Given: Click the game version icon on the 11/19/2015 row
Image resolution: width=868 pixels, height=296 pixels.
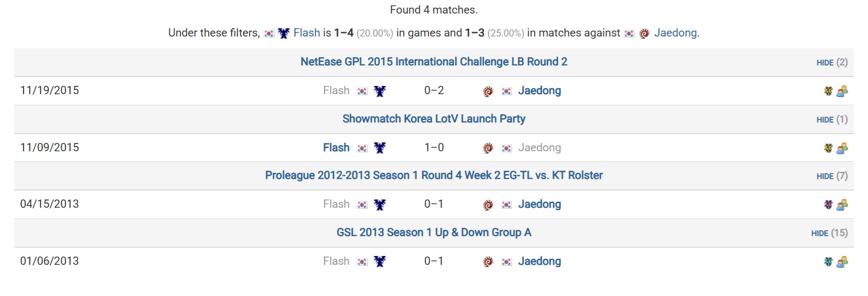Looking at the screenshot, I should (x=829, y=91).
